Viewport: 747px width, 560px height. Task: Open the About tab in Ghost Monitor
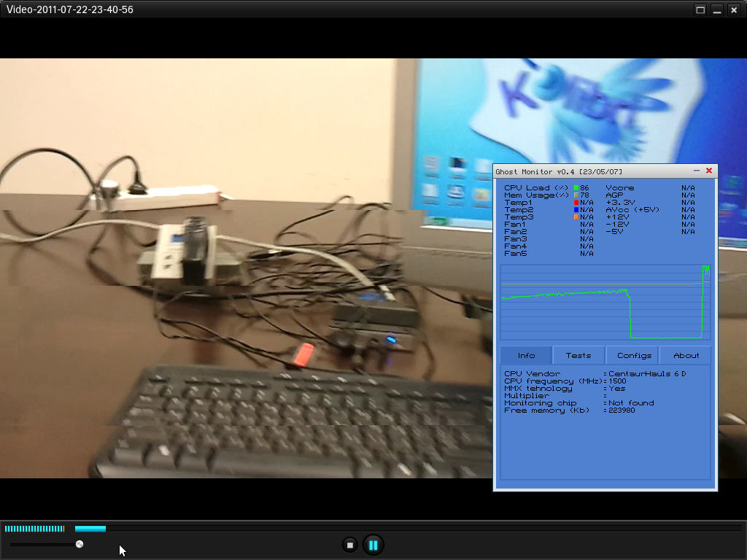686,355
